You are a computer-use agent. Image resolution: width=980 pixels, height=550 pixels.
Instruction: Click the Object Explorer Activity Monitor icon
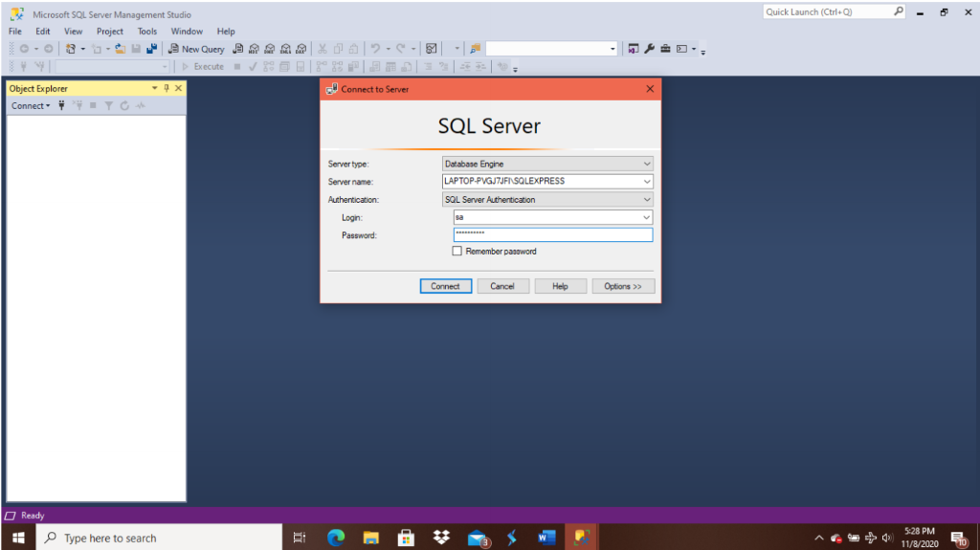[141, 105]
